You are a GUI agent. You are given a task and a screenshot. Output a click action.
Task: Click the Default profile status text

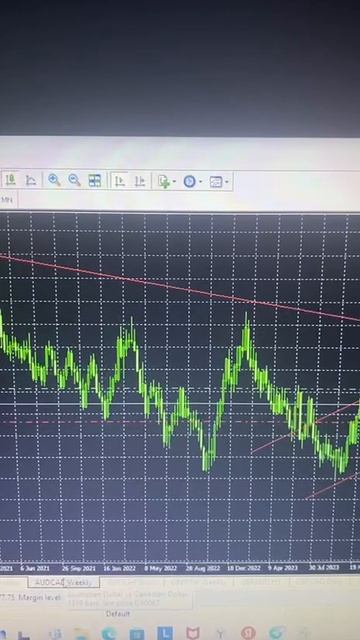tap(118, 613)
